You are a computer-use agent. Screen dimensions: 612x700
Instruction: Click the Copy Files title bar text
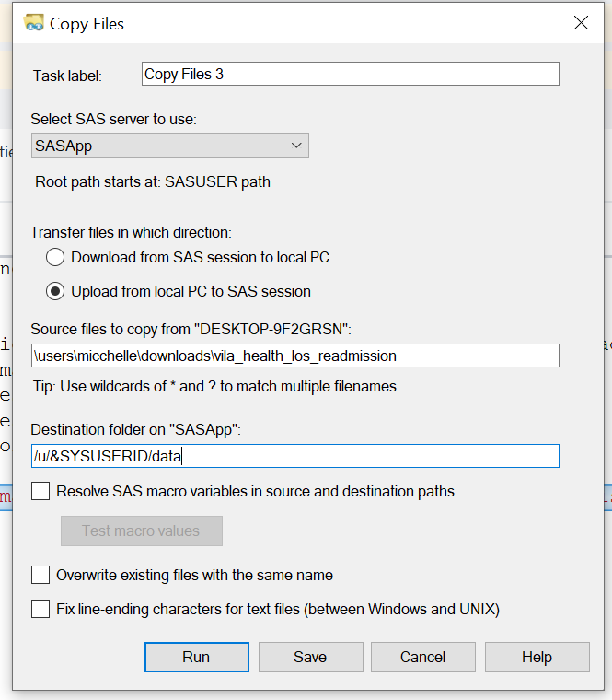click(x=87, y=24)
